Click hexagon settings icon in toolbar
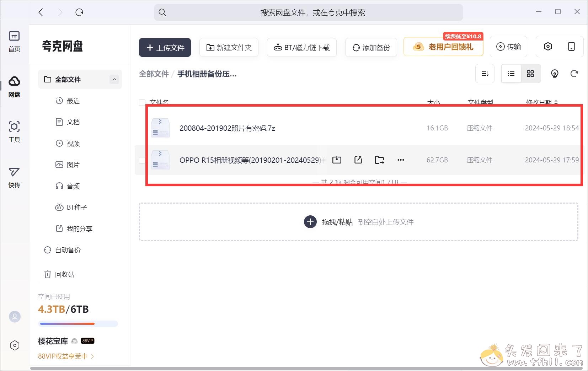588x371 pixels. coord(548,47)
